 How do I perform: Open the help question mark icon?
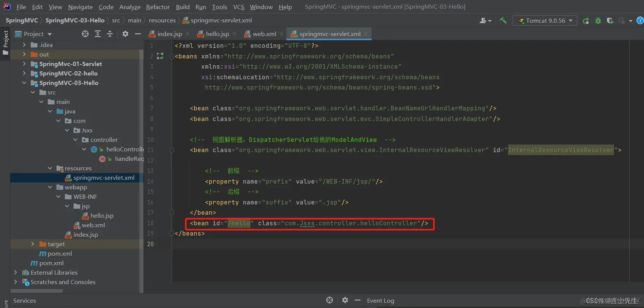[640, 20]
